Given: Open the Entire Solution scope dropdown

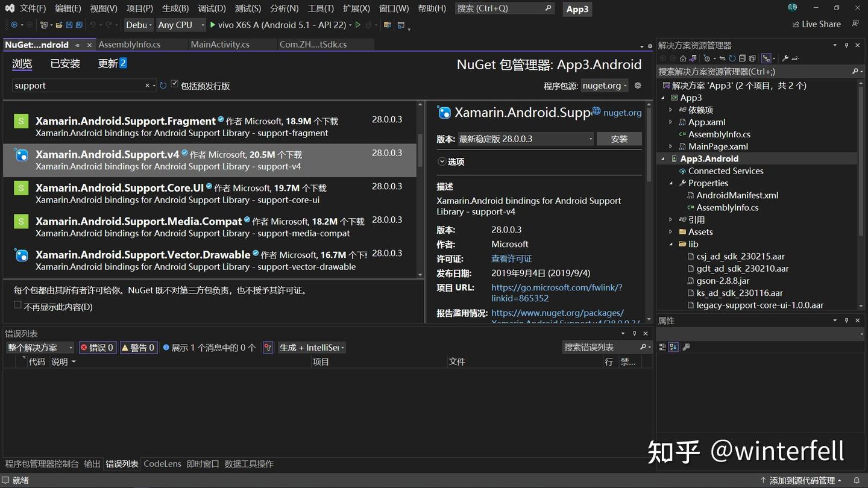Looking at the screenshot, I should pos(40,348).
